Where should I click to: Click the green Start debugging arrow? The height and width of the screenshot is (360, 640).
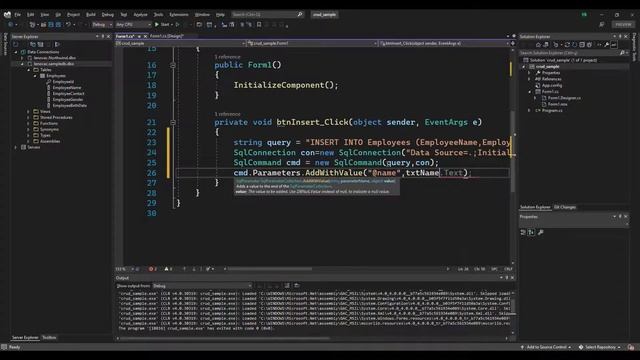pos(157,24)
